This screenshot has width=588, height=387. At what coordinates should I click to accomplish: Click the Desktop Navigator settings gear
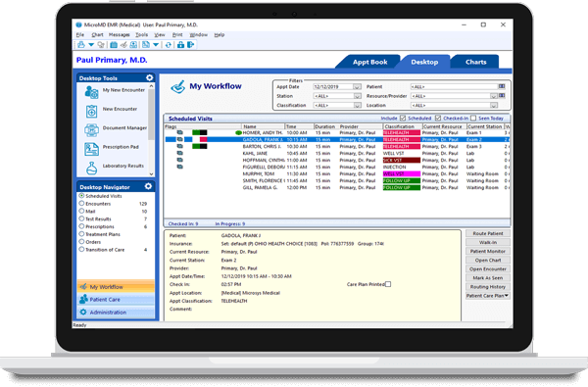tap(149, 186)
